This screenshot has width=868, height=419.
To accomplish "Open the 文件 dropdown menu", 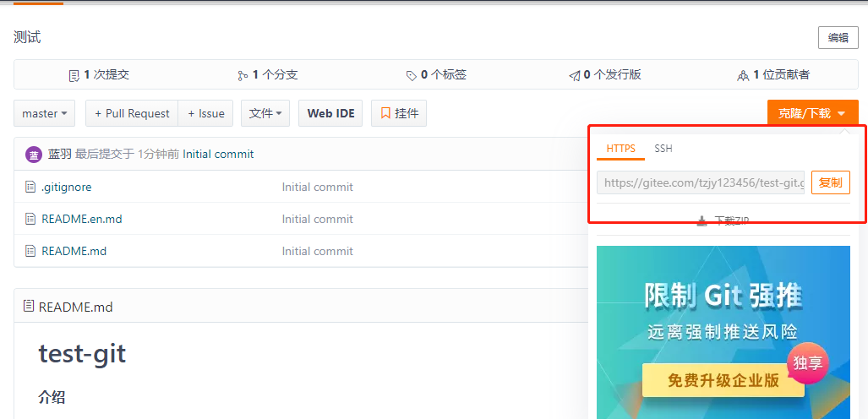I will click(x=265, y=113).
